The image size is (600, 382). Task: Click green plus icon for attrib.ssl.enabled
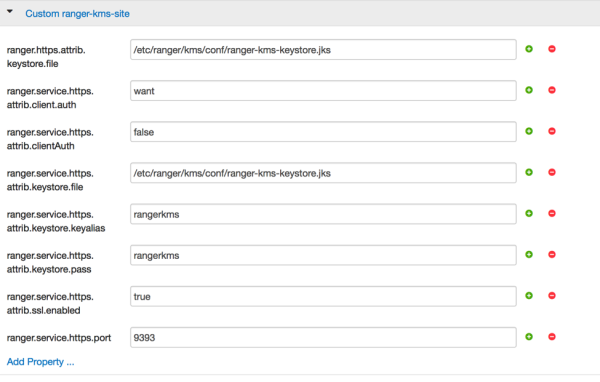pos(529,295)
